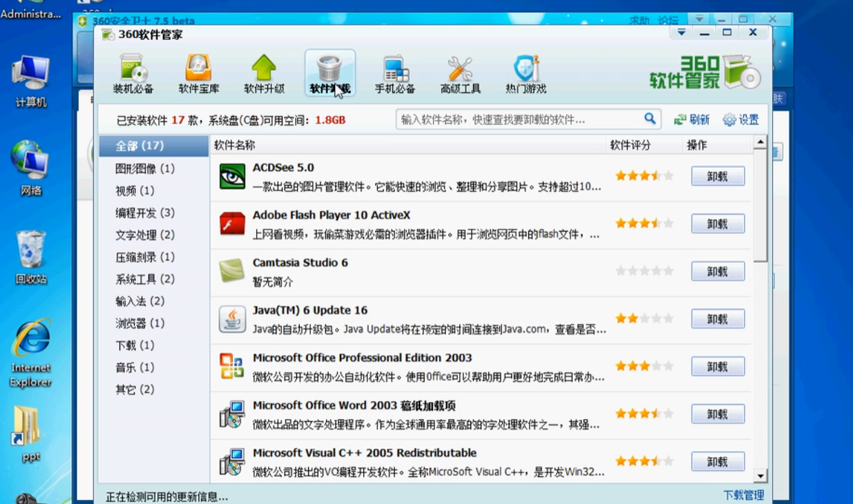Open the 高级工具 wrench icon

(461, 73)
